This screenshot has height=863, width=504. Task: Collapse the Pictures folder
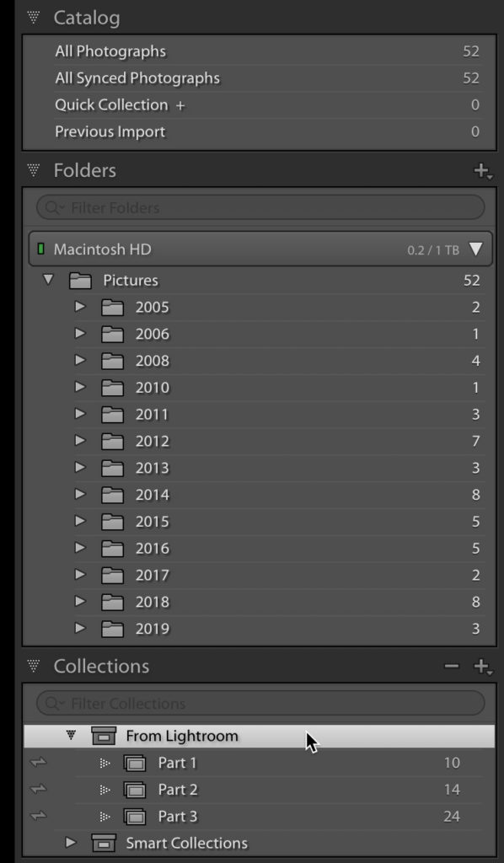point(48,280)
